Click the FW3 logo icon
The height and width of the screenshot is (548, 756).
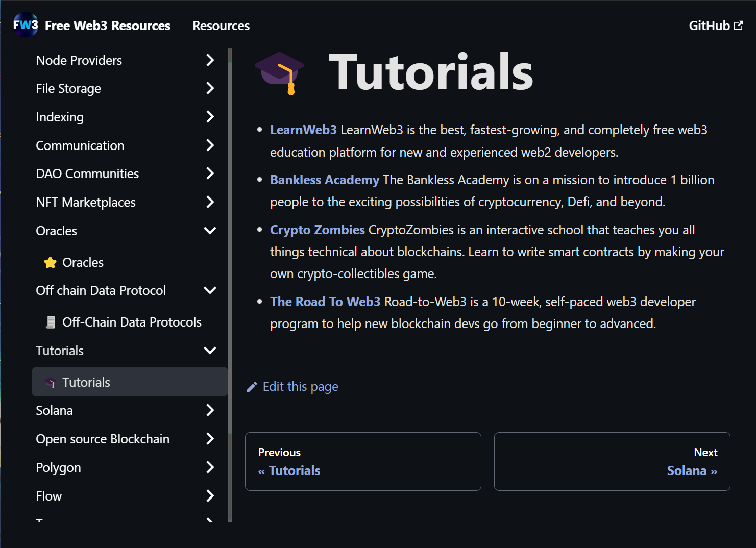[25, 24]
